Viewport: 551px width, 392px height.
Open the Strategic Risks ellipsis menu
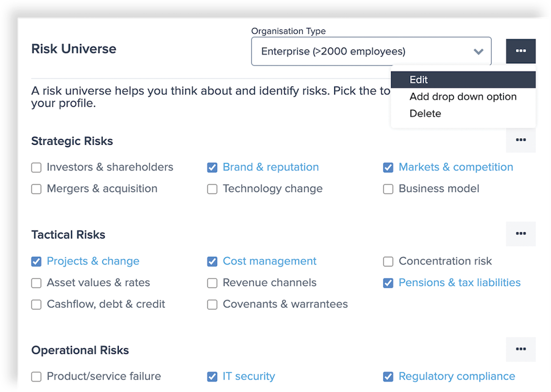pos(521,140)
